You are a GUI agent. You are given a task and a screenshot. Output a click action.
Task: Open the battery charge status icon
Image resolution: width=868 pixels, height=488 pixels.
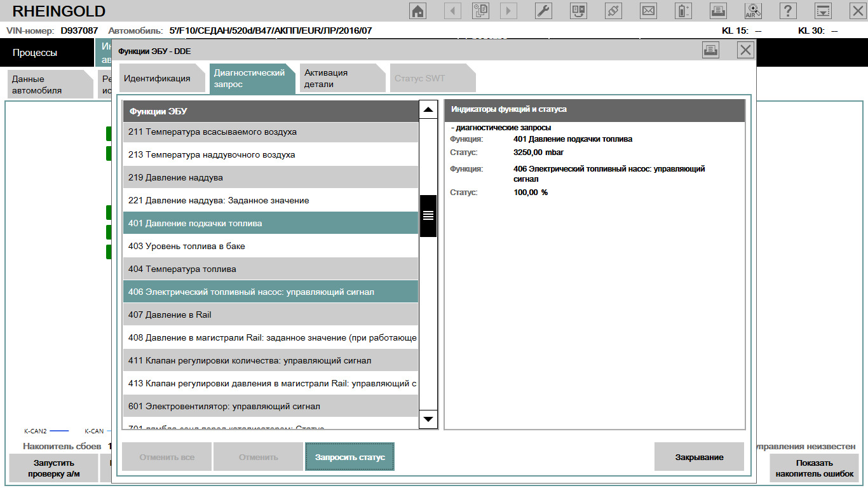coord(683,11)
